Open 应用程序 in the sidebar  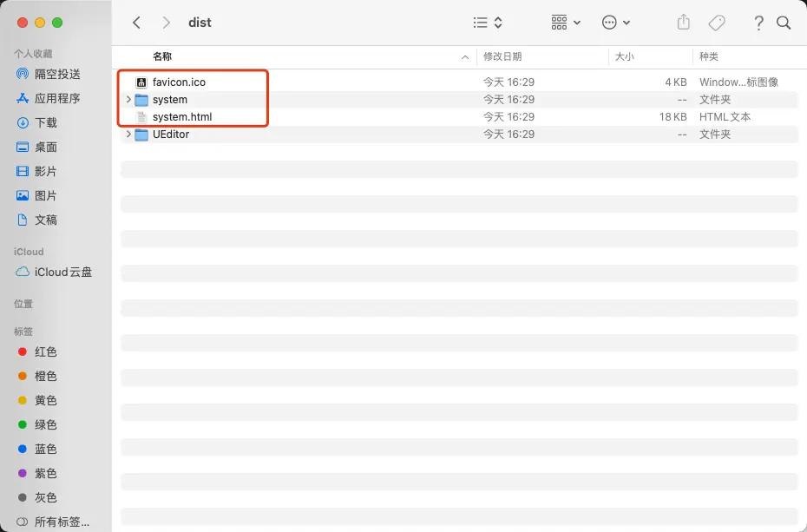(57, 98)
